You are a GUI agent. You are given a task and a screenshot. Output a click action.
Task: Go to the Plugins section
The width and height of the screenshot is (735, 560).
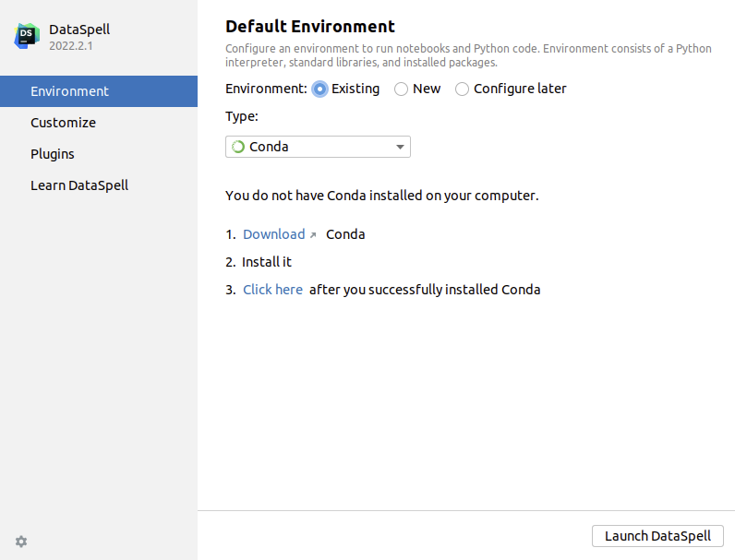click(x=53, y=154)
